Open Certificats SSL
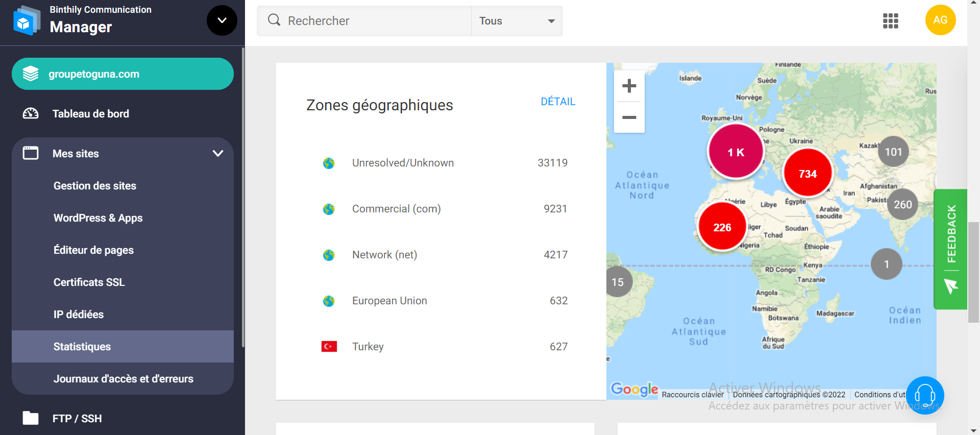 point(89,282)
